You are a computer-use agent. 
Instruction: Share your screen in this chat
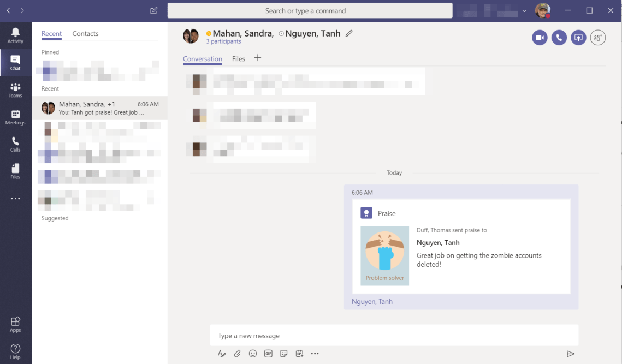578,38
